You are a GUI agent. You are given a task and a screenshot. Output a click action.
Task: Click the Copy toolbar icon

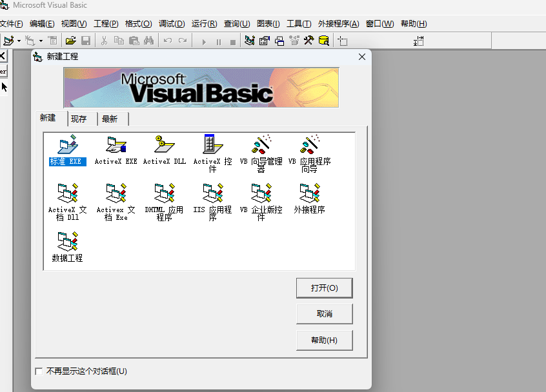click(x=119, y=41)
